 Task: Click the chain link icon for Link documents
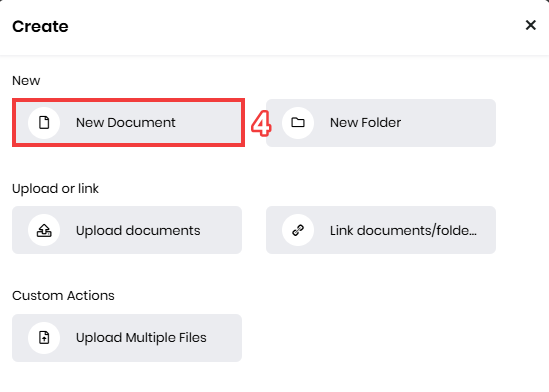[298, 230]
